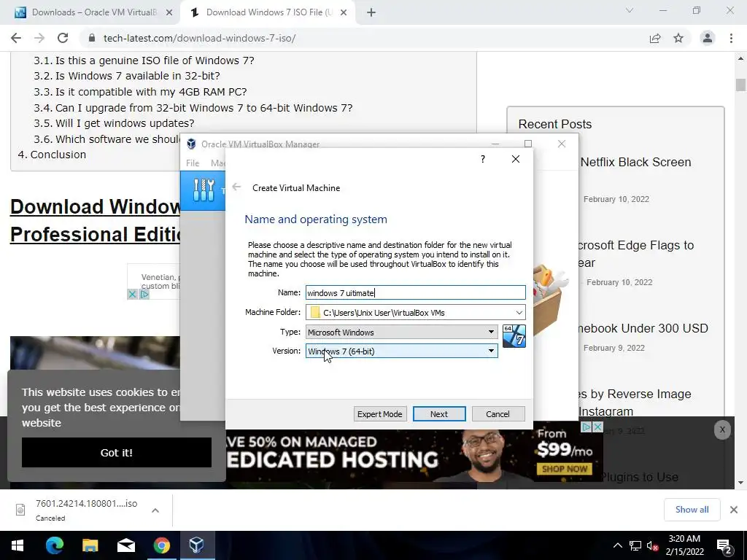Open the canceled .iso download item
Image resolution: width=747 pixels, height=560 pixels.
pos(77,510)
